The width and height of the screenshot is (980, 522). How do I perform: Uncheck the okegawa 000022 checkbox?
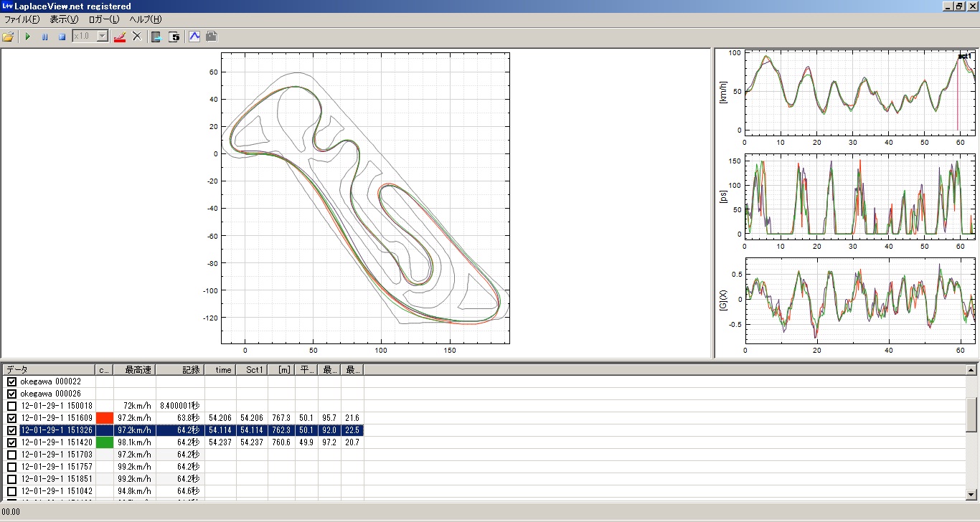[x=11, y=382]
